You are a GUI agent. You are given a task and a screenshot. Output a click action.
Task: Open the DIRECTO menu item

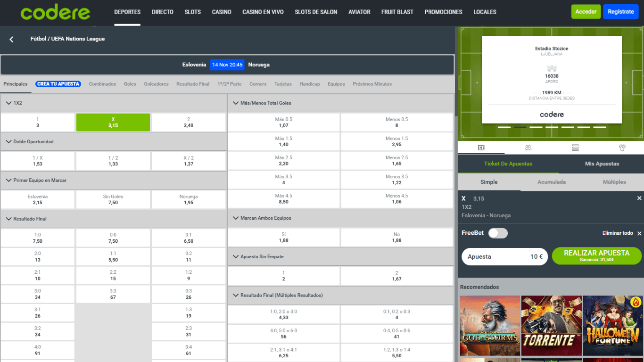pyautogui.click(x=163, y=12)
